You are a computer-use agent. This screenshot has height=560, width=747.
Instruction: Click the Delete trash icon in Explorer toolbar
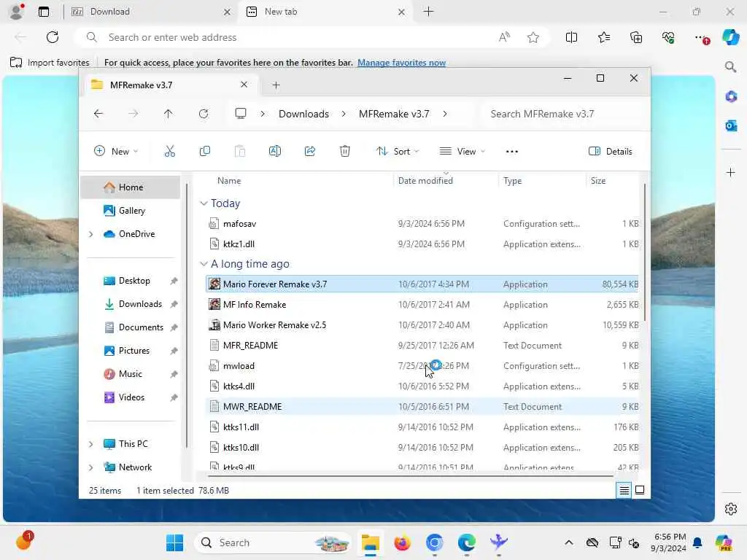pos(345,152)
